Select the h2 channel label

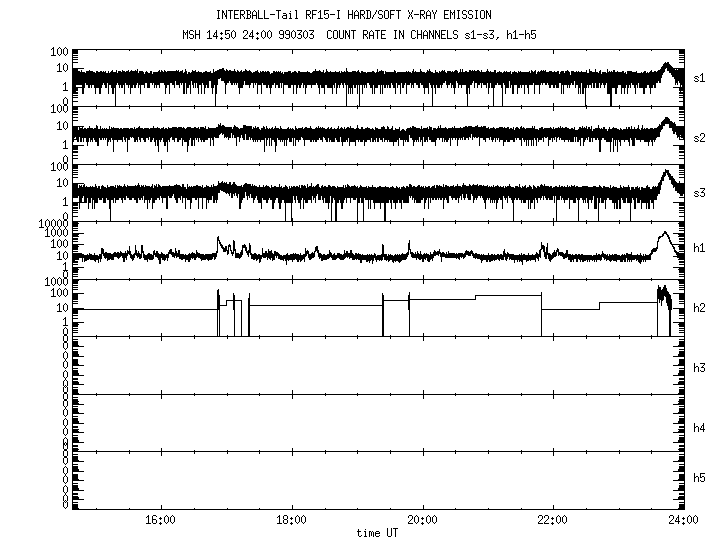click(x=700, y=306)
